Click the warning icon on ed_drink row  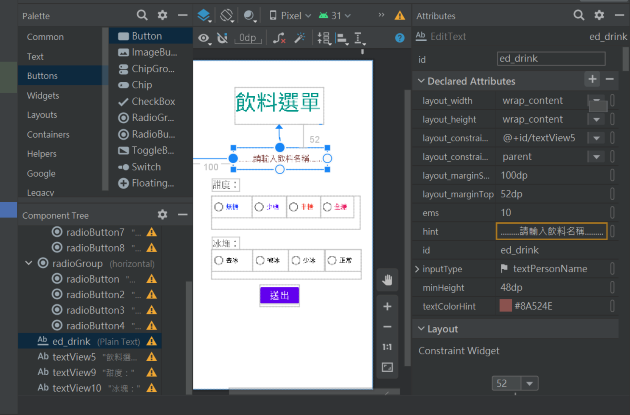[151, 341]
